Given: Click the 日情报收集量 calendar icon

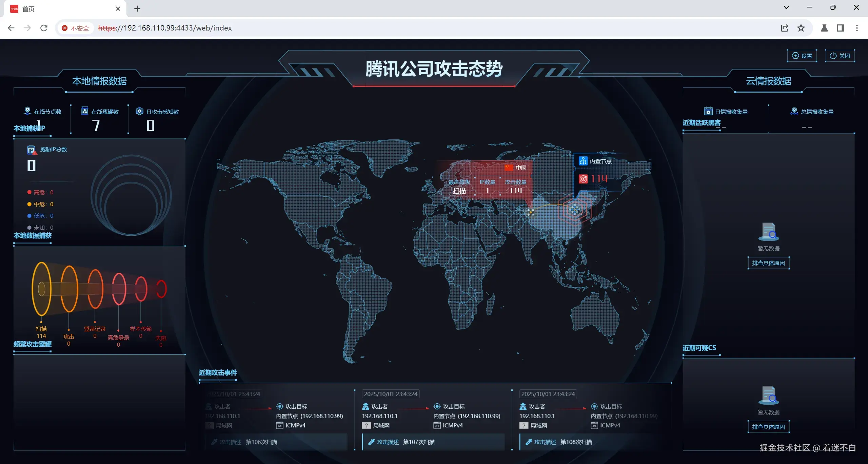Looking at the screenshot, I should (708, 111).
